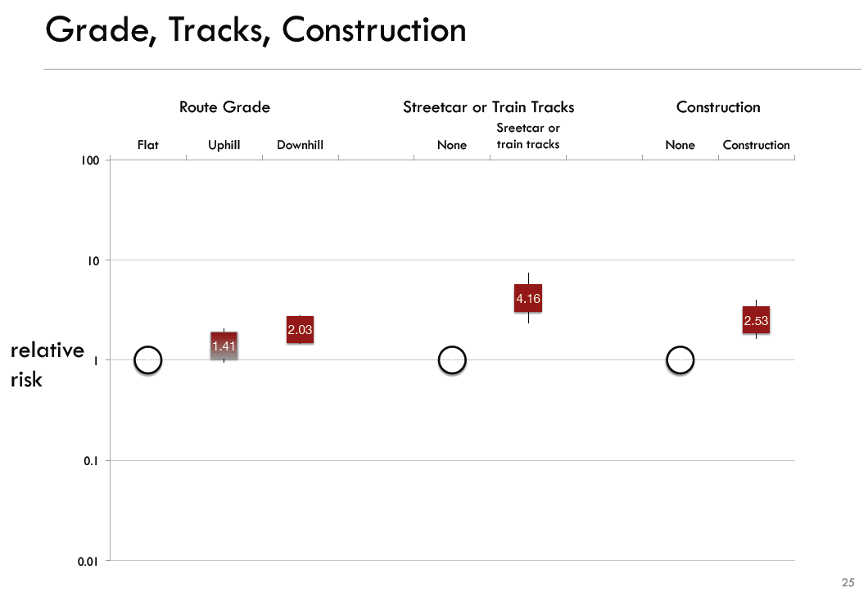Select the 2.53 Construction data marker
The image size is (868, 592).
[x=756, y=320]
